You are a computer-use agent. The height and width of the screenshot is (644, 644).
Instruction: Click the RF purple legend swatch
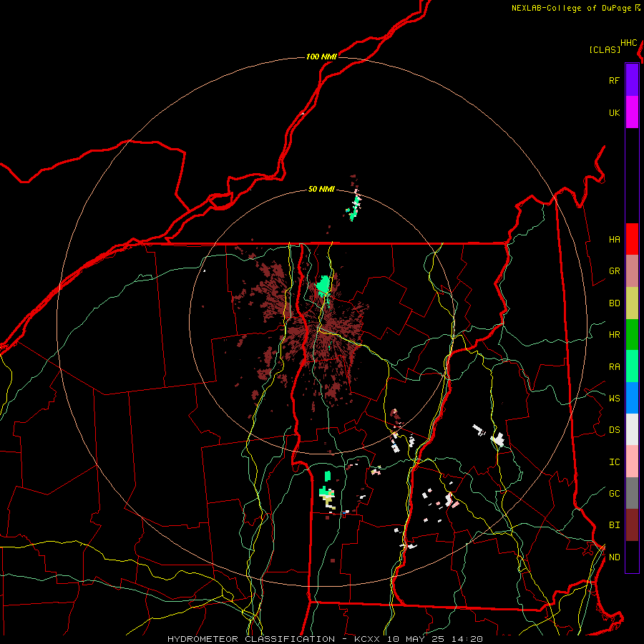click(x=632, y=80)
